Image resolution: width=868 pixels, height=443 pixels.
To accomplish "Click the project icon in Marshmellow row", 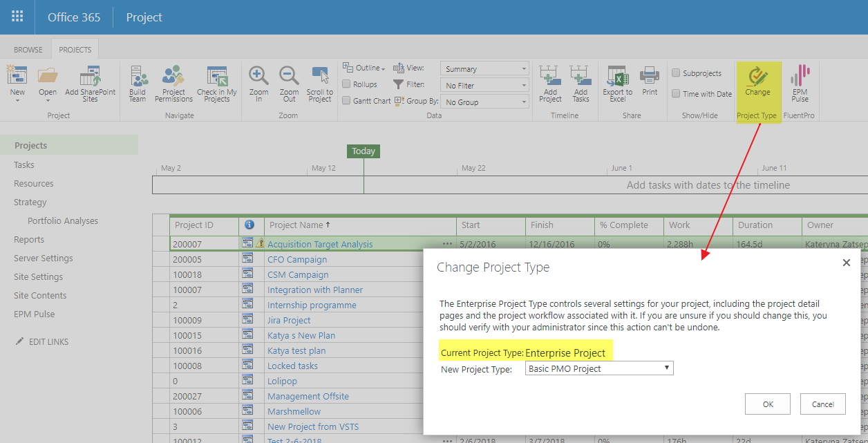I will coord(247,411).
